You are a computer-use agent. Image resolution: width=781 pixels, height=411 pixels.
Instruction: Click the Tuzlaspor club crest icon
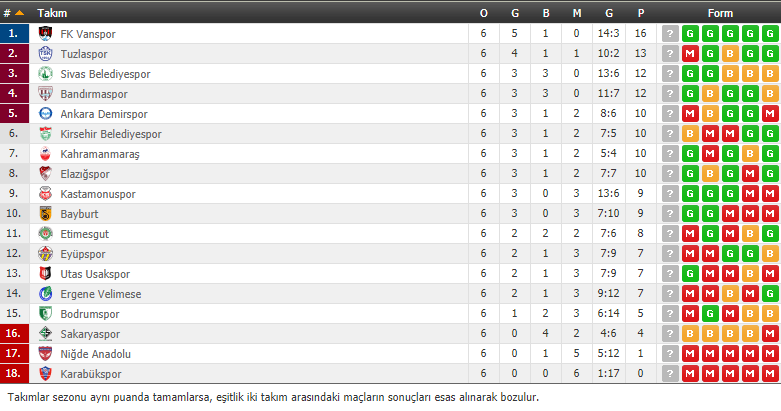(x=45, y=53)
